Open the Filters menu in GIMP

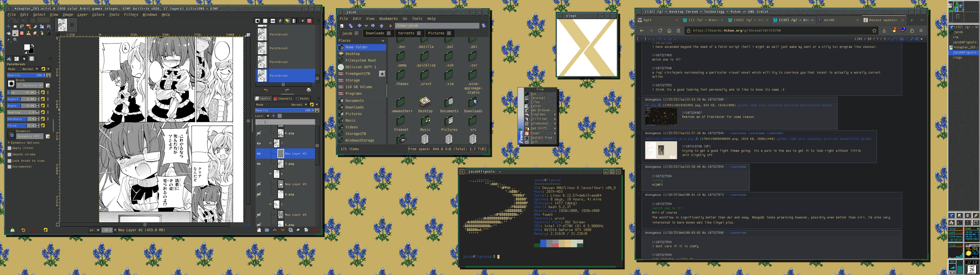131,15
